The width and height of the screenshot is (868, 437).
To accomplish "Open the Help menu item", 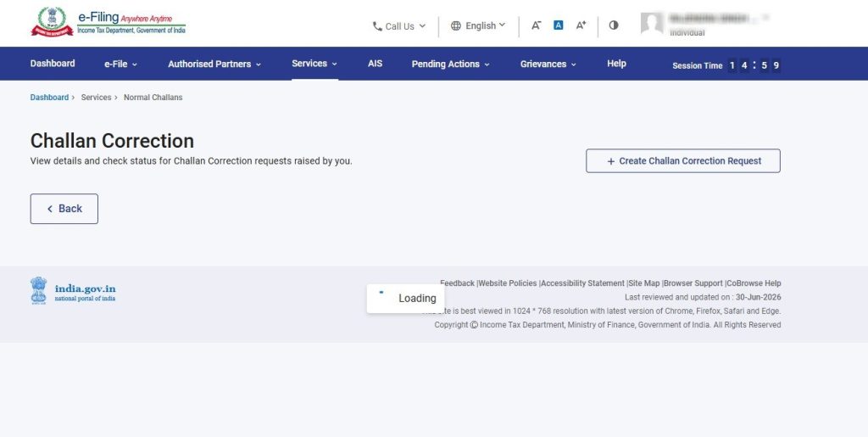I will click(x=616, y=64).
